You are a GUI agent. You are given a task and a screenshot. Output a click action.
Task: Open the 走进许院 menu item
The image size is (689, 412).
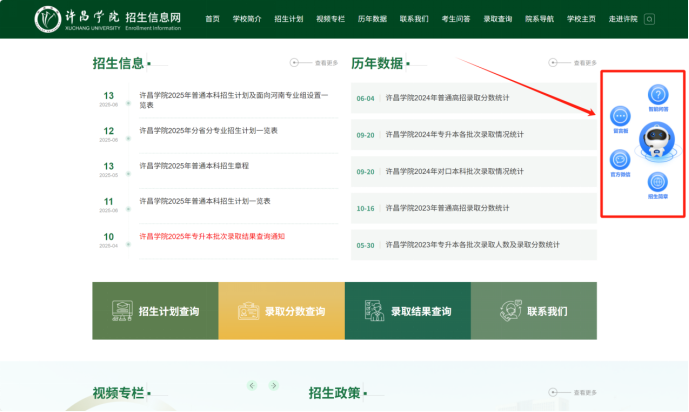click(623, 19)
